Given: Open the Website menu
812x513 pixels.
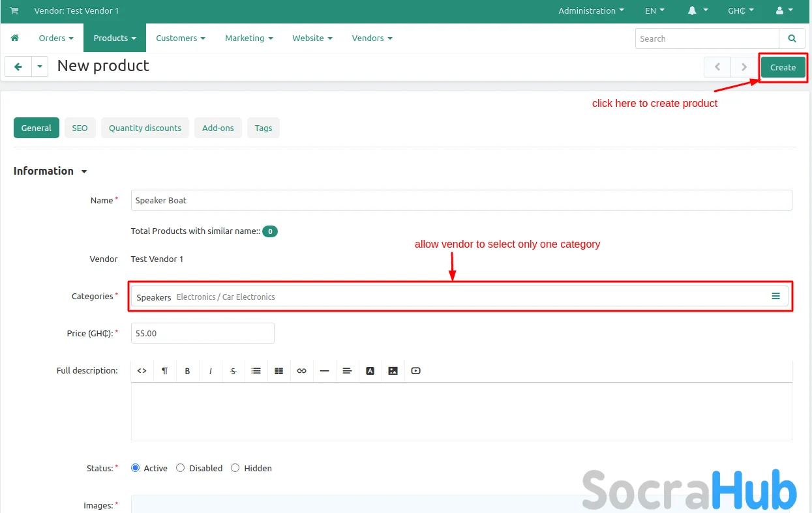Looking at the screenshot, I should pos(312,38).
